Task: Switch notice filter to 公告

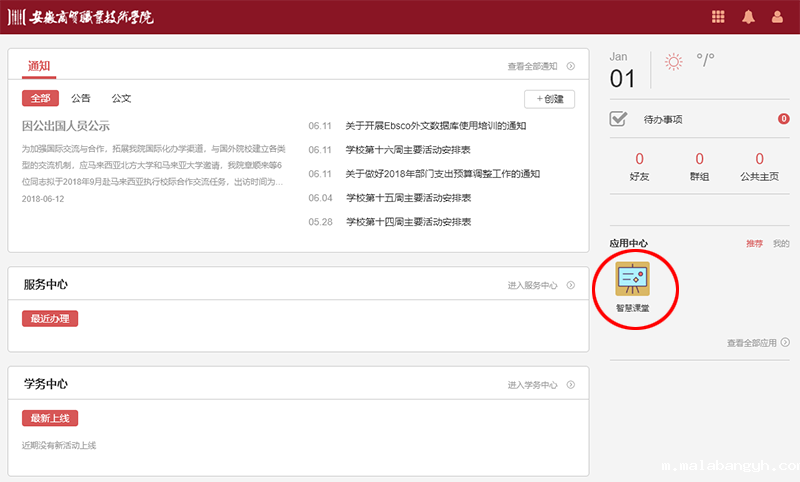Action: [x=81, y=99]
